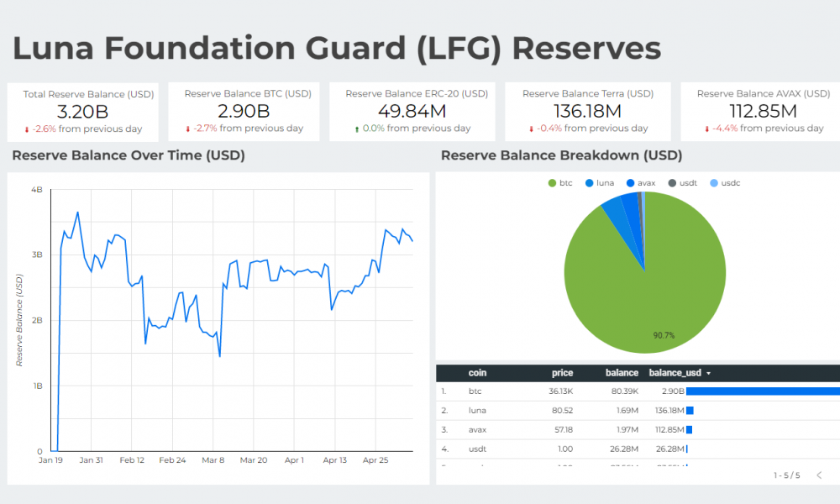Click the Reserve Balance Over Time (USD) heading
This screenshot has width=840, height=504.
coord(129,156)
